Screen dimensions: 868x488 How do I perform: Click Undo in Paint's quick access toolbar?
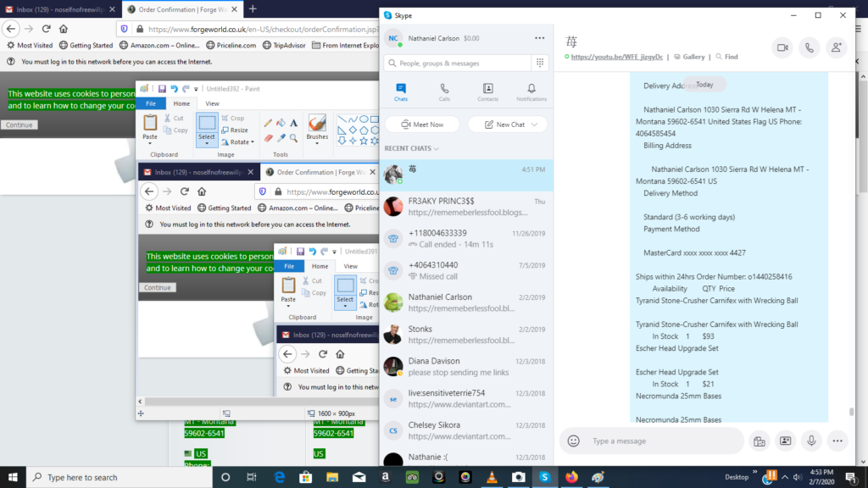pos(174,88)
